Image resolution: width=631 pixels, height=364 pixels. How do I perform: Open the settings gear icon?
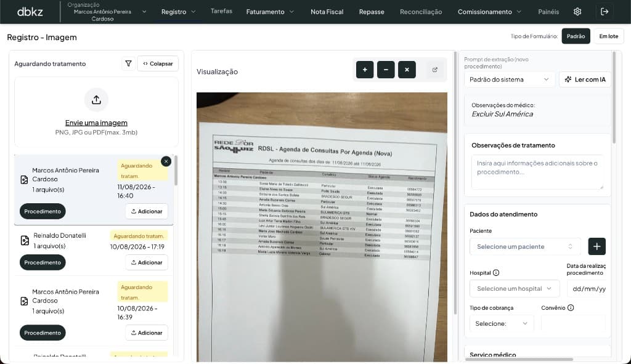pyautogui.click(x=577, y=12)
